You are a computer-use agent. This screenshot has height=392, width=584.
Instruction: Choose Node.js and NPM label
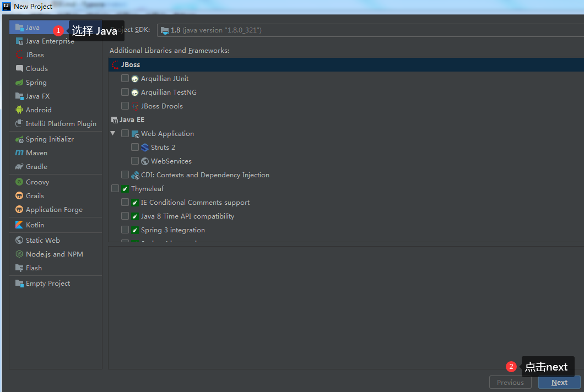pos(55,254)
